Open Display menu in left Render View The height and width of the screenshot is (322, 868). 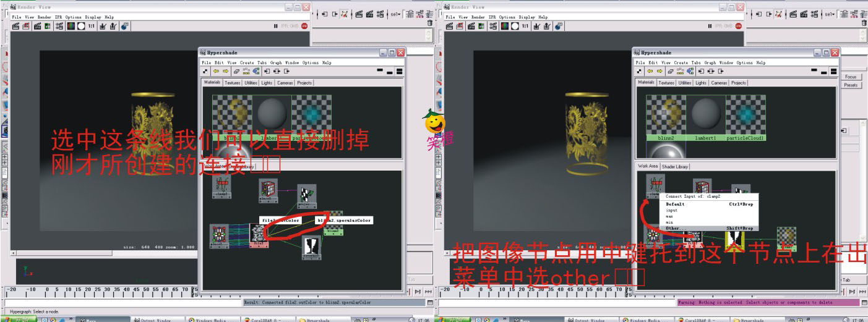(93, 17)
